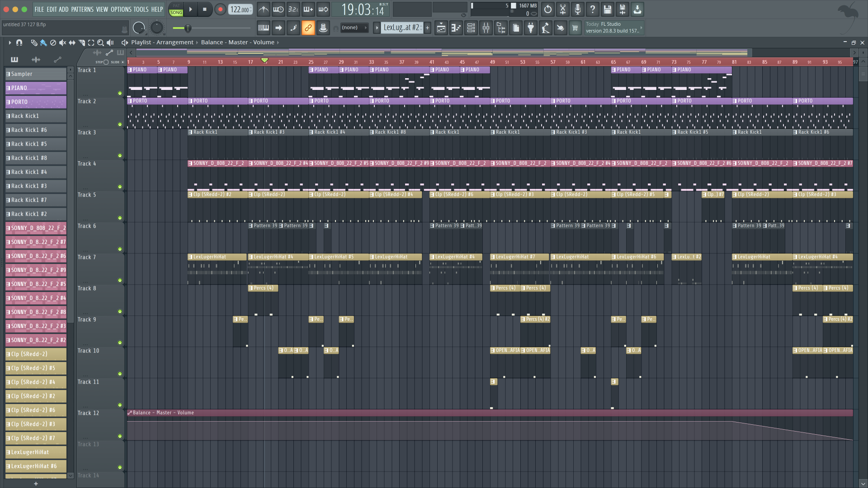Click the green playhead marker on timeline
Image resolution: width=868 pixels, height=488 pixels.
265,60
